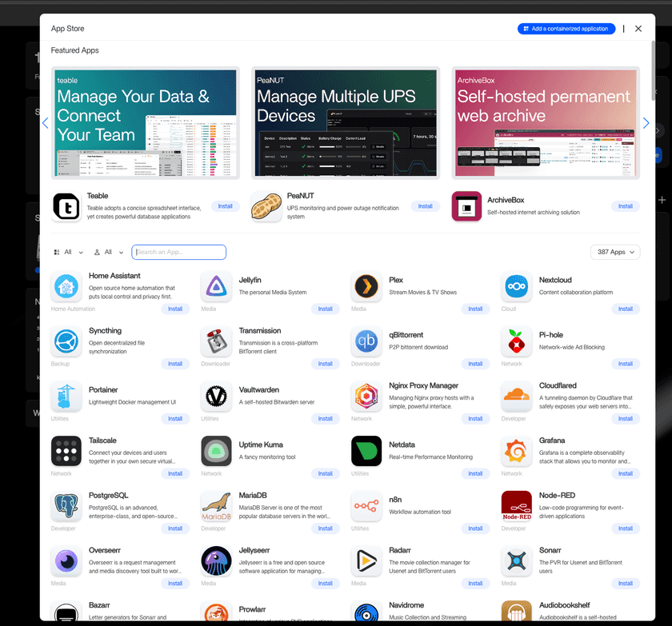Click the ArchiveBox featured app icon
This screenshot has height=626, width=672.
(x=466, y=206)
